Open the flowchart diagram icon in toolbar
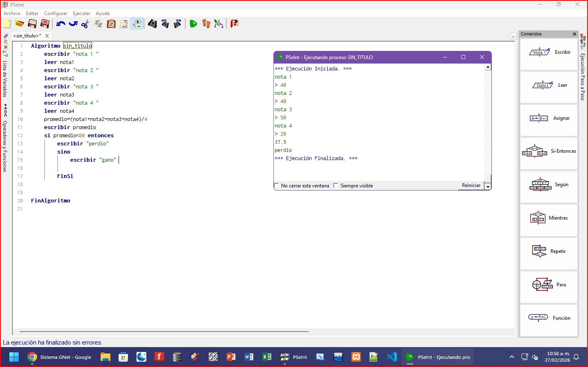588x367 pixels. pyautogui.click(x=219, y=24)
